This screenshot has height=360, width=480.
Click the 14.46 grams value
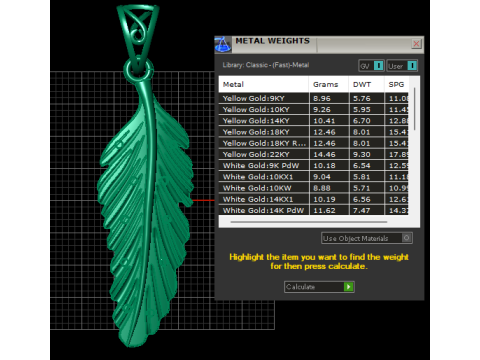(x=324, y=155)
